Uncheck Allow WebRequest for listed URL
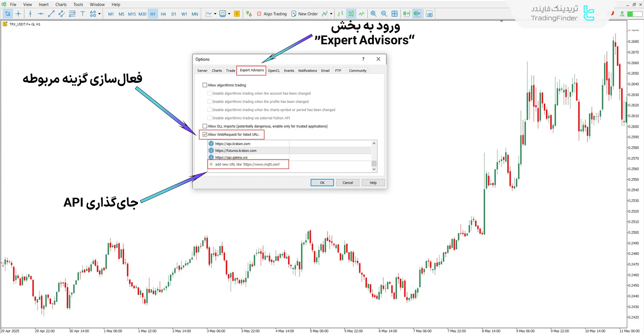The width and height of the screenshot is (644, 334). pyautogui.click(x=205, y=134)
